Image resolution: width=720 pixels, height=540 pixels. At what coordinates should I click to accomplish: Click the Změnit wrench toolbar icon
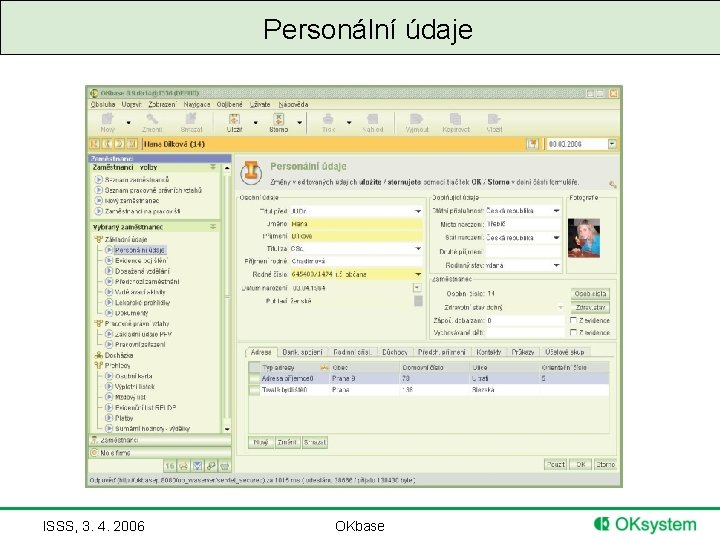tap(152, 119)
